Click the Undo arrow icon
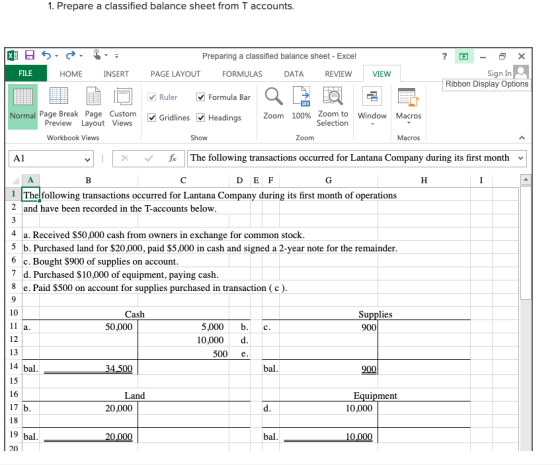Image resolution: width=560 pixels, height=465 pixels. (x=46, y=55)
